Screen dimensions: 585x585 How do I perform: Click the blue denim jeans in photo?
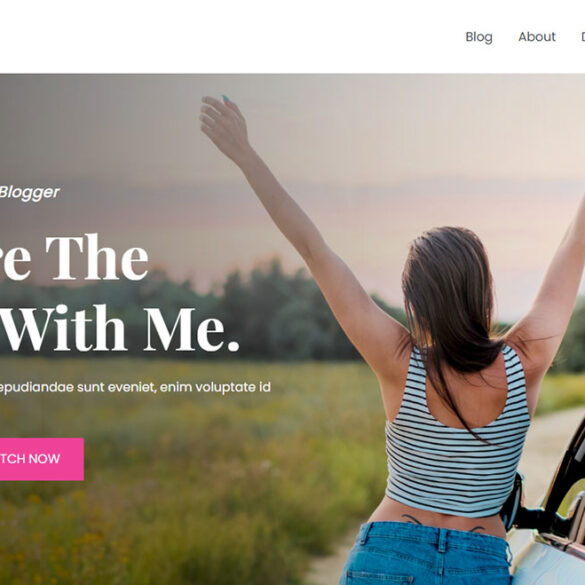point(425,554)
